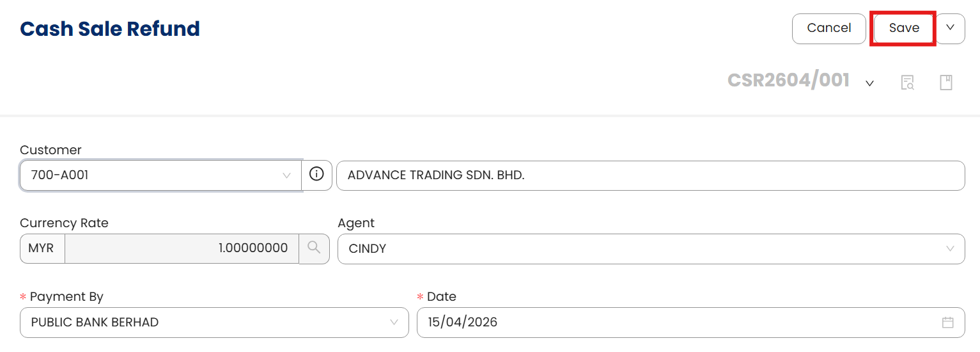Viewport: 980px width, 352px height.
Task: Click the Cash Sale Refund heading
Action: click(x=110, y=29)
